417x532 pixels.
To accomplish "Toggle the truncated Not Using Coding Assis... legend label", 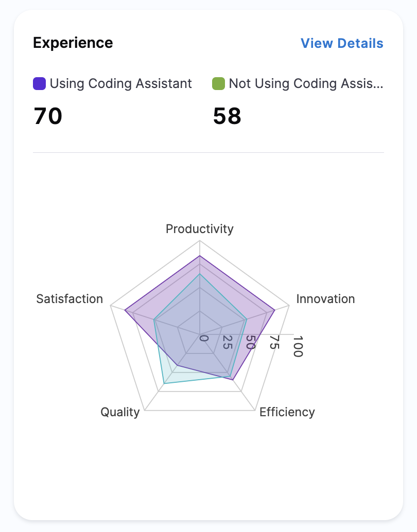I will [x=306, y=83].
